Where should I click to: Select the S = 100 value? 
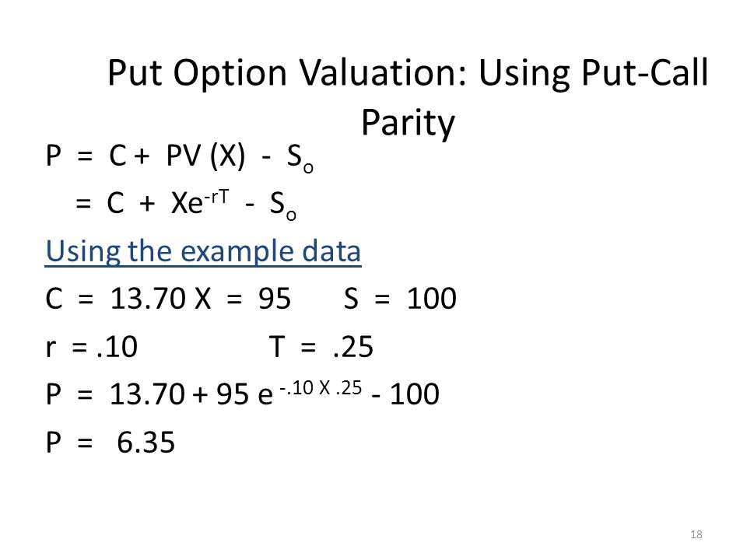pos(400,299)
